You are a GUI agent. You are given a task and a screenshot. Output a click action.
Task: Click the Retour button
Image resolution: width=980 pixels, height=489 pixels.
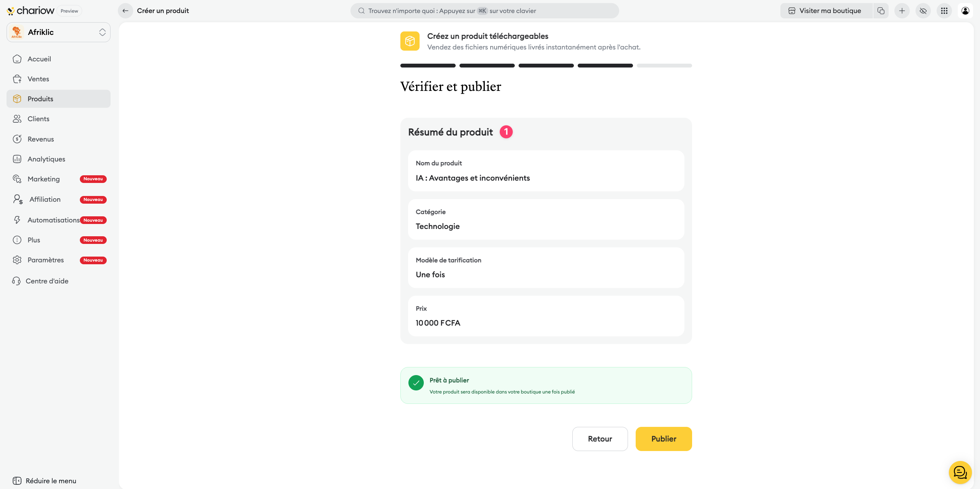pyautogui.click(x=600, y=439)
